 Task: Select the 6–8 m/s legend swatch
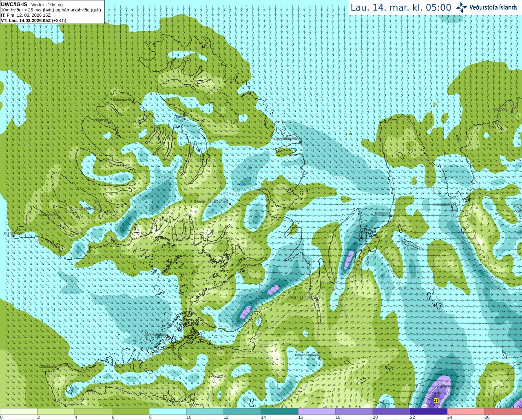(x=130, y=411)
